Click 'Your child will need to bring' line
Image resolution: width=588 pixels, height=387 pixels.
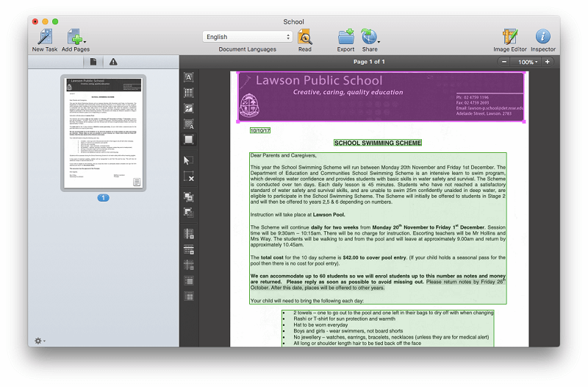click(307, 301)
